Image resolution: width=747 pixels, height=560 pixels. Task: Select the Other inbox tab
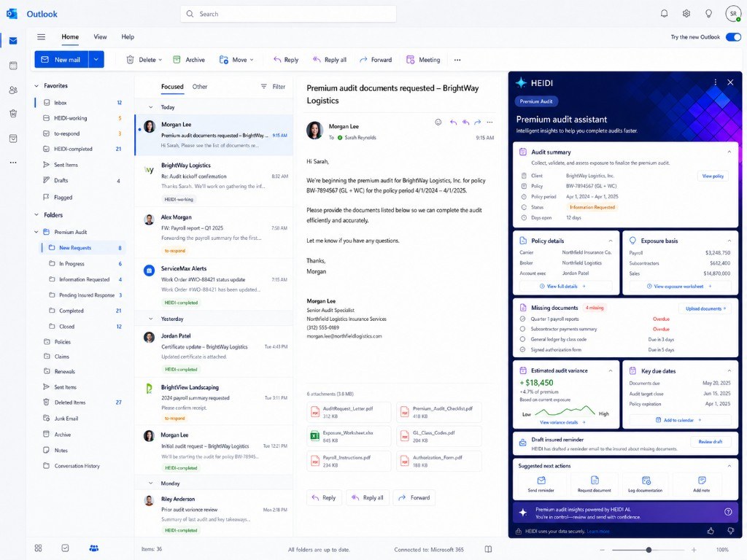click(x=200, y=87)
